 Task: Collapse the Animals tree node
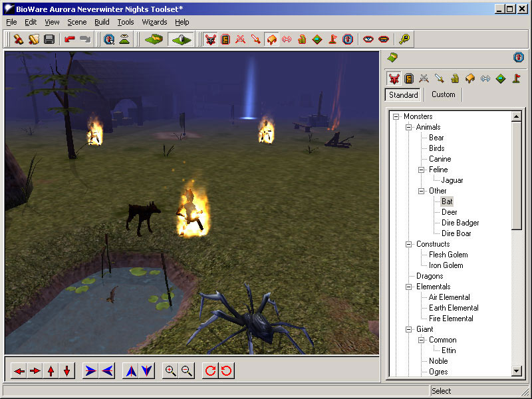409,127
